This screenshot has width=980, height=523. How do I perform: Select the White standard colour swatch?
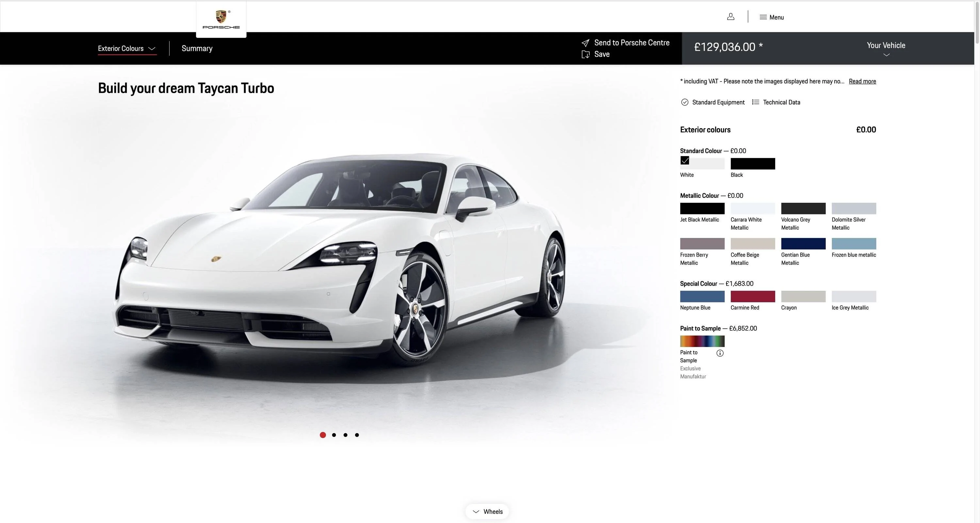[702, 164]
